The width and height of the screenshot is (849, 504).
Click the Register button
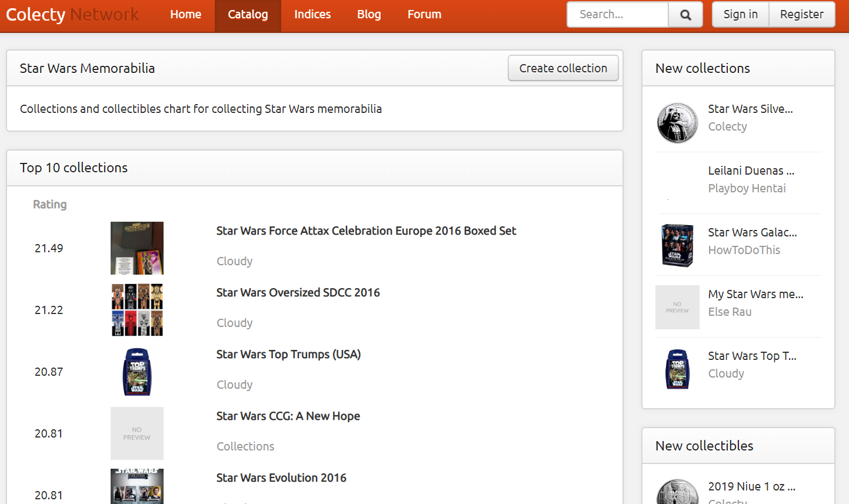(x=801, y=15)
